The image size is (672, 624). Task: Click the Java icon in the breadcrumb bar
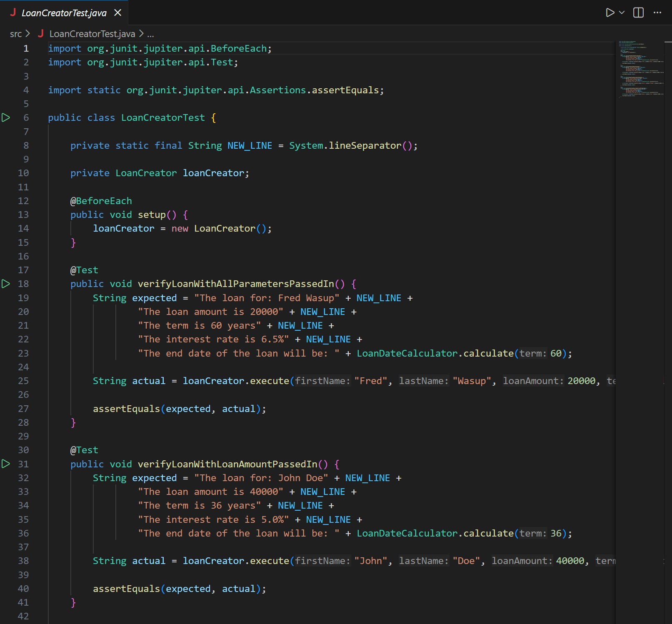coord(41,34)
